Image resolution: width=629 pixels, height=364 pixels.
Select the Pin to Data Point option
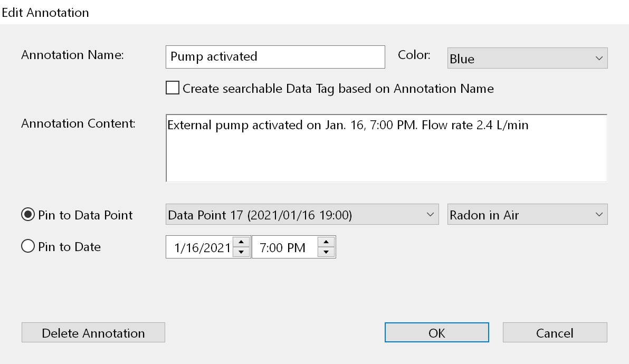coord(27,215)
